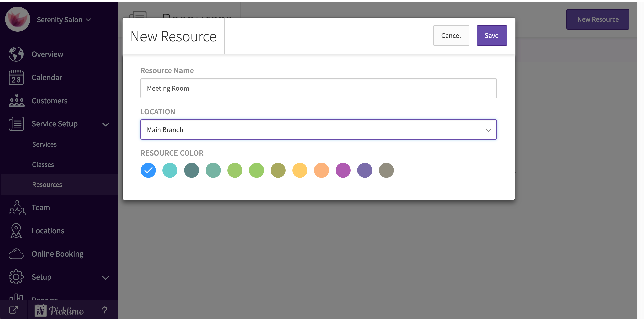644x319 pixels.
Task: Collapse the Service Setup section chevron
Action: tap(105, 124)
